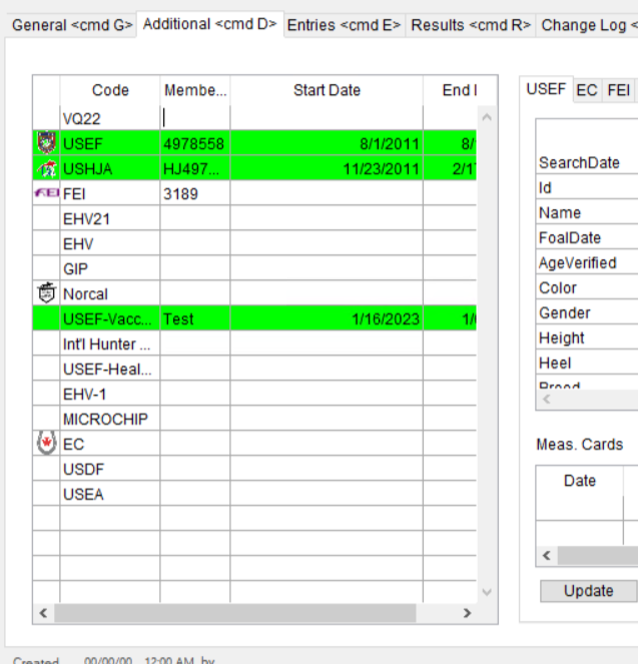The image size is (638, 664).
Task: Click the Color field label
Action: tap(558, 288)
